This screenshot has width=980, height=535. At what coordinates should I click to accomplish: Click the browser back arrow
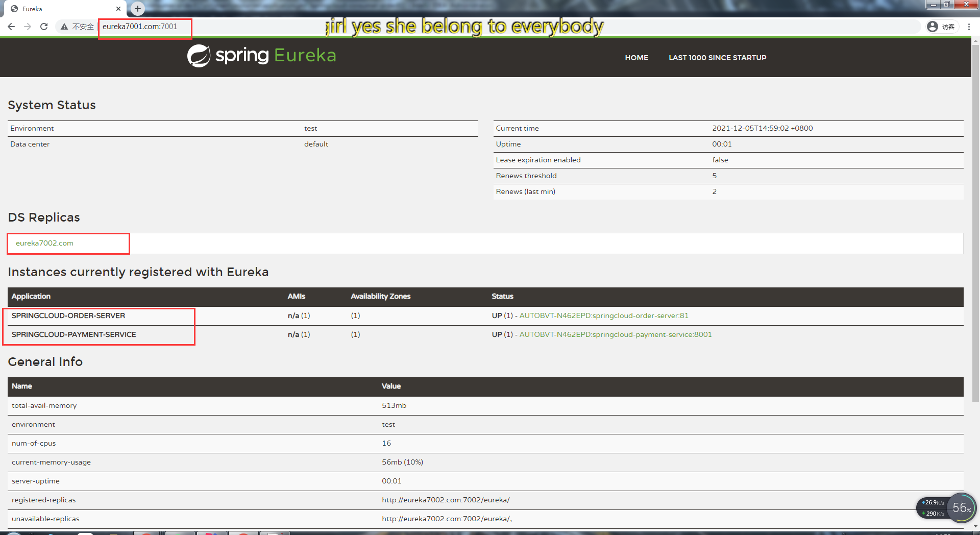11,27
